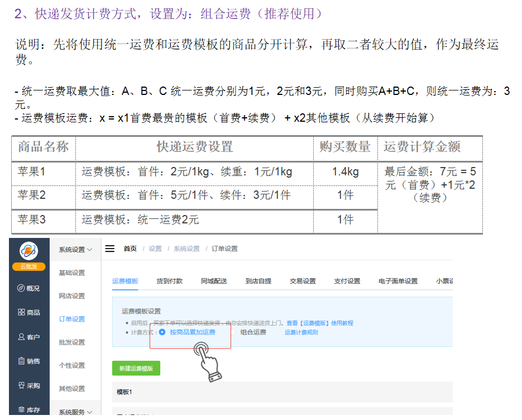Go to 设置 breadcrumb
The image size is (522, 420).
155,249
